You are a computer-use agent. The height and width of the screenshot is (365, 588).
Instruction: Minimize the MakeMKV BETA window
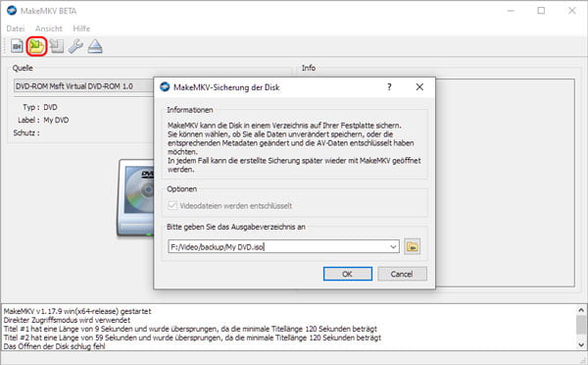[511, 11]
